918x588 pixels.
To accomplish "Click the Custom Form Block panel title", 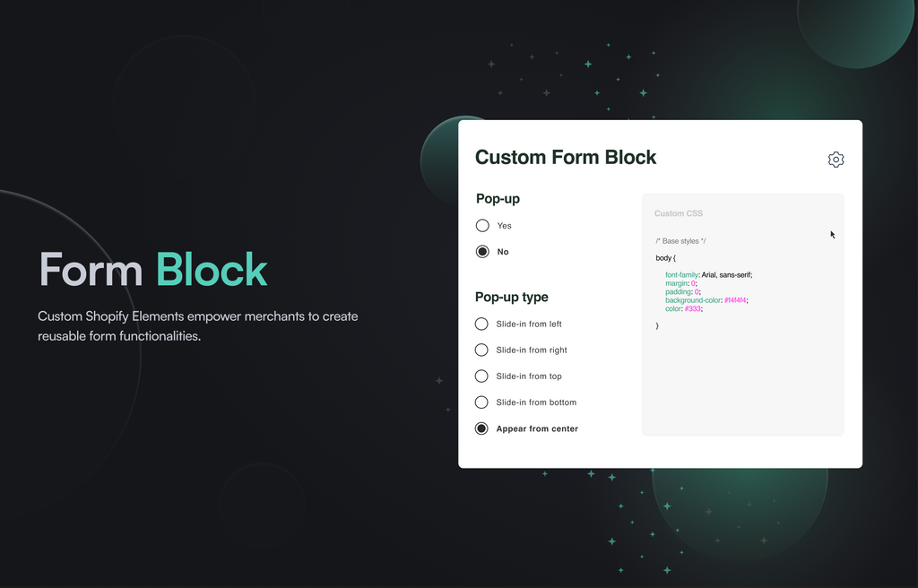I will [566, 157].
